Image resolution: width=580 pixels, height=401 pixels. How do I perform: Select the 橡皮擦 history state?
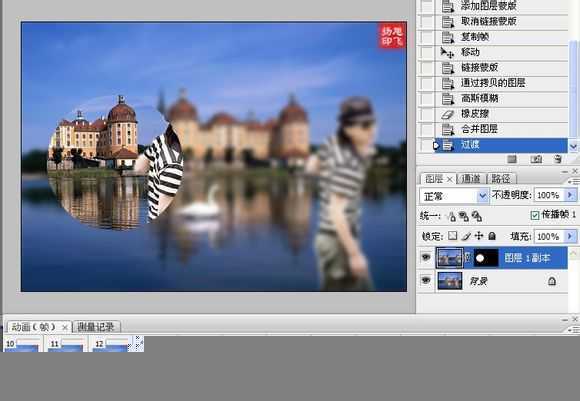501,114
